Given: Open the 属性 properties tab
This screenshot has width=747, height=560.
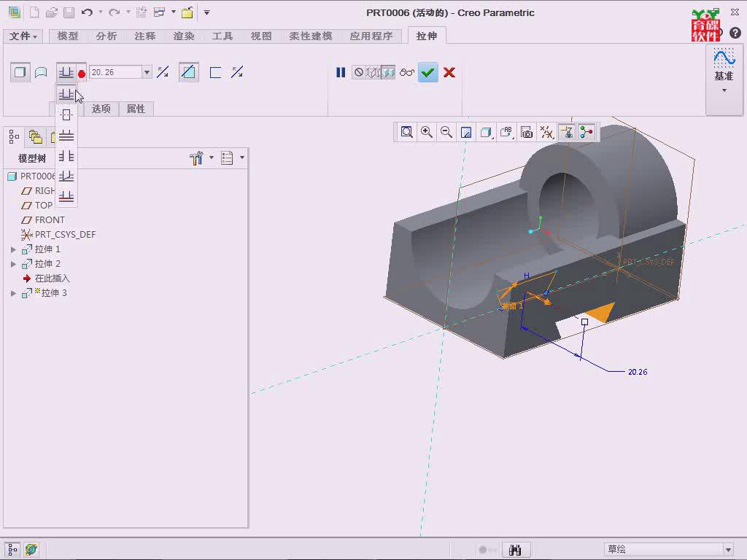Looking at the screenshot, I should point(136,109).
